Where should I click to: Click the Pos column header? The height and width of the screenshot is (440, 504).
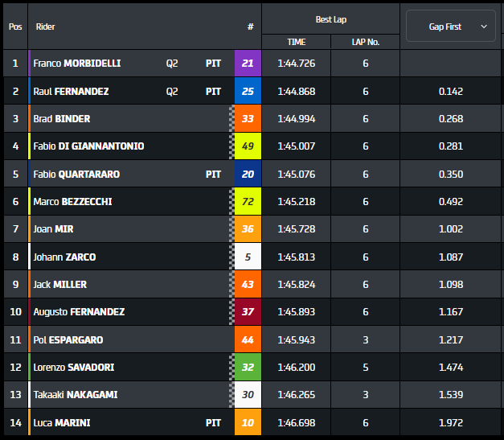point(15,27)
